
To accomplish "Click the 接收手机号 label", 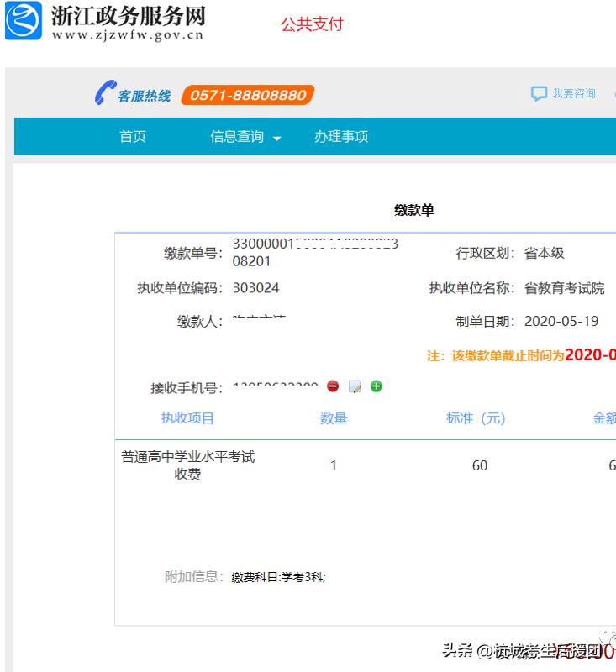I will coord(187,388).
